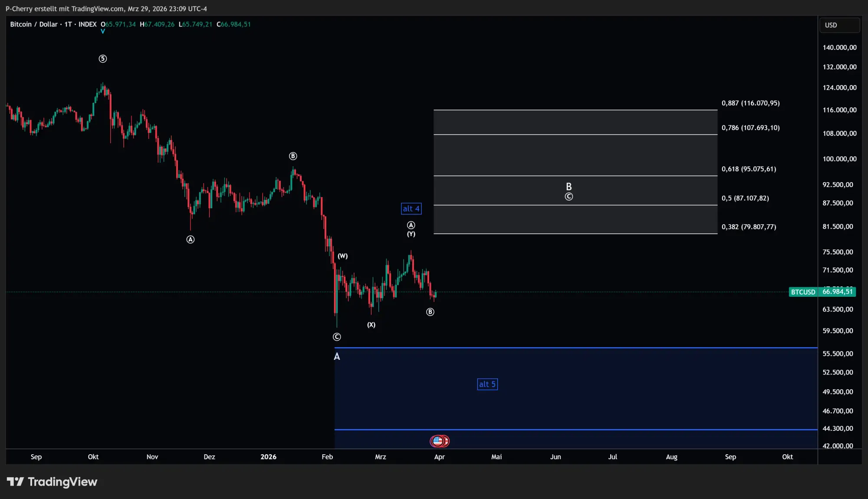The width and height of the screenshot is (868, 499).
Task: Click the US flag economic events icon
Action: coord(440,440)
